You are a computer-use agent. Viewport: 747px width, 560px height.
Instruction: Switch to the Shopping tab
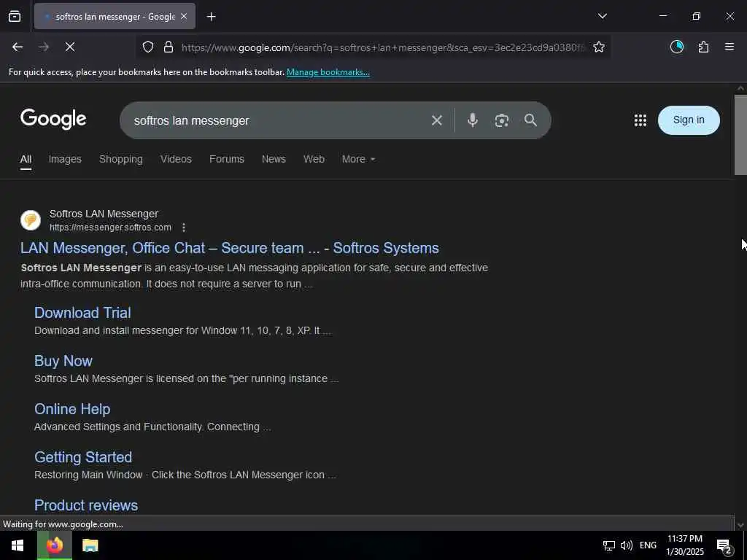[121, 159]
